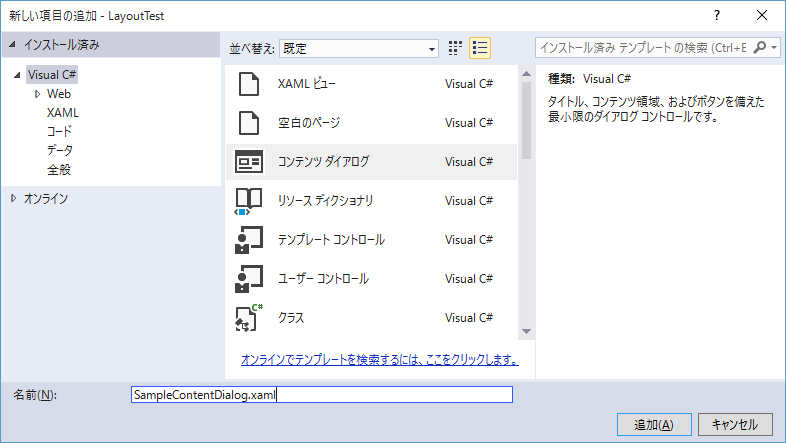Click the キャンセル button

click(735, 424)
